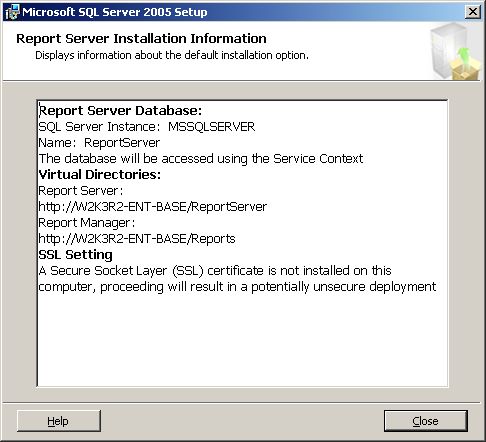Click the 'Report Manager:' label line
The image size is (486, 442).
click(x=87, y=223)
